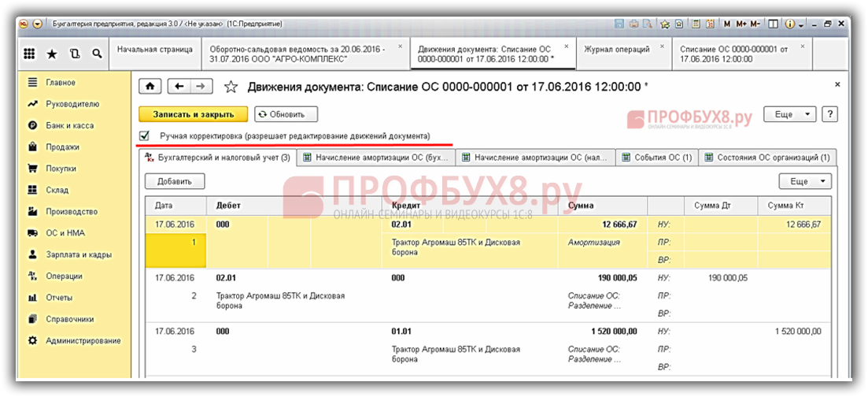Toggle Ручная корректировка checkbox
The width and height of the screenshot is (868, 397).
click(145, 135)
